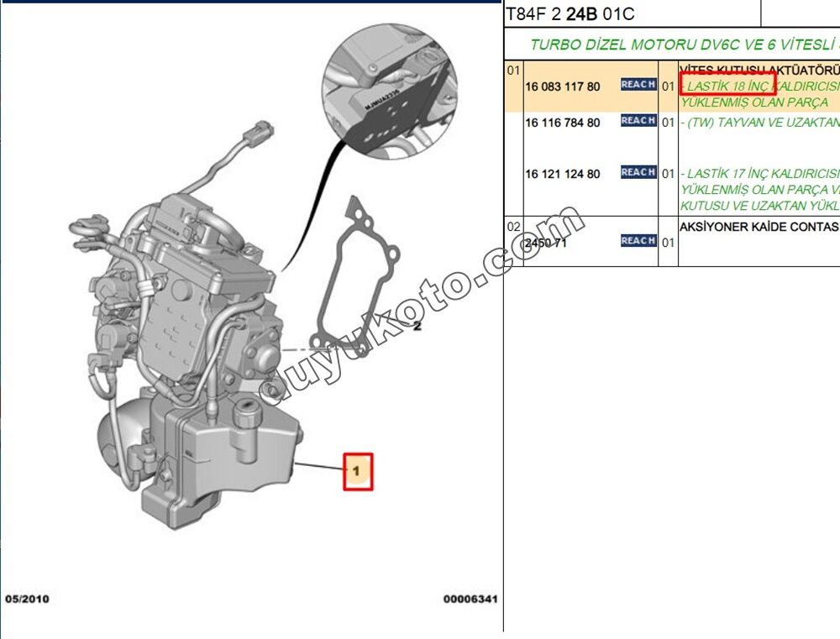
Task: Click the T84F 2 24B 01C header code
Action: 570,13
